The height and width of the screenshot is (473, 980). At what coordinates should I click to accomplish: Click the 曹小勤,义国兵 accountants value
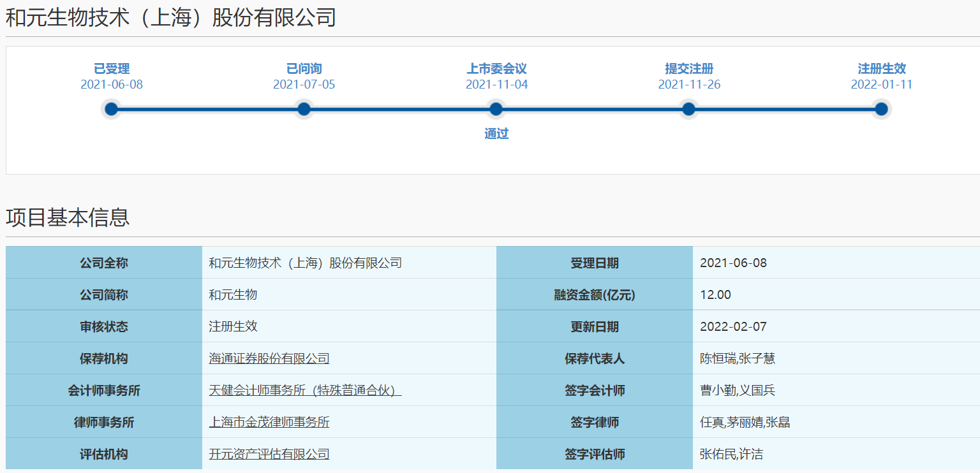tap(738, 390)
